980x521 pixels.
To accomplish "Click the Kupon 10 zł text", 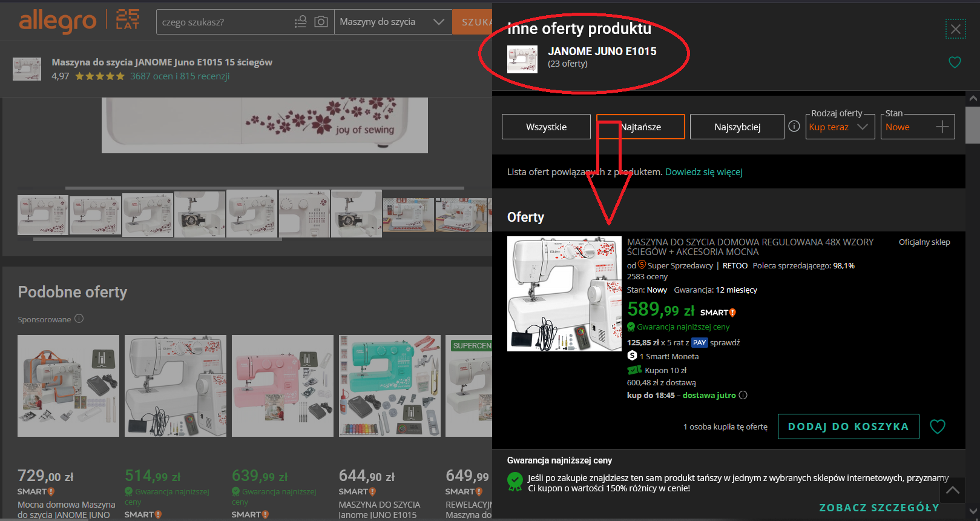I will pos(666,370).
